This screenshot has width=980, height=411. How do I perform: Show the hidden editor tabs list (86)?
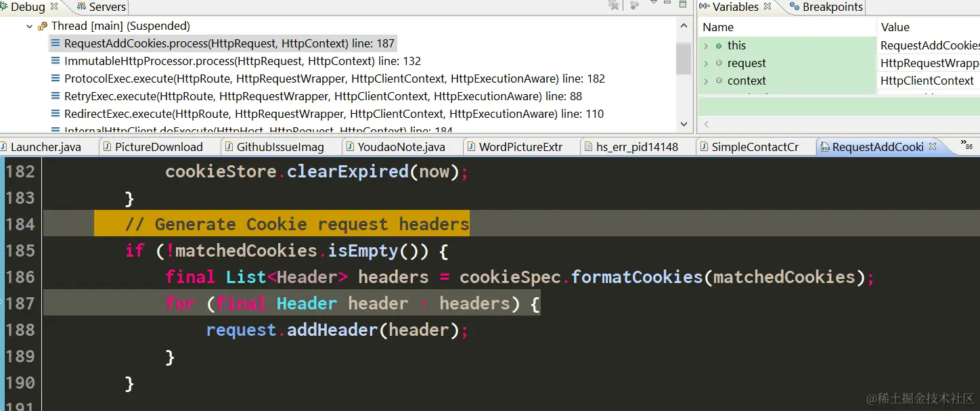(967, 144)
